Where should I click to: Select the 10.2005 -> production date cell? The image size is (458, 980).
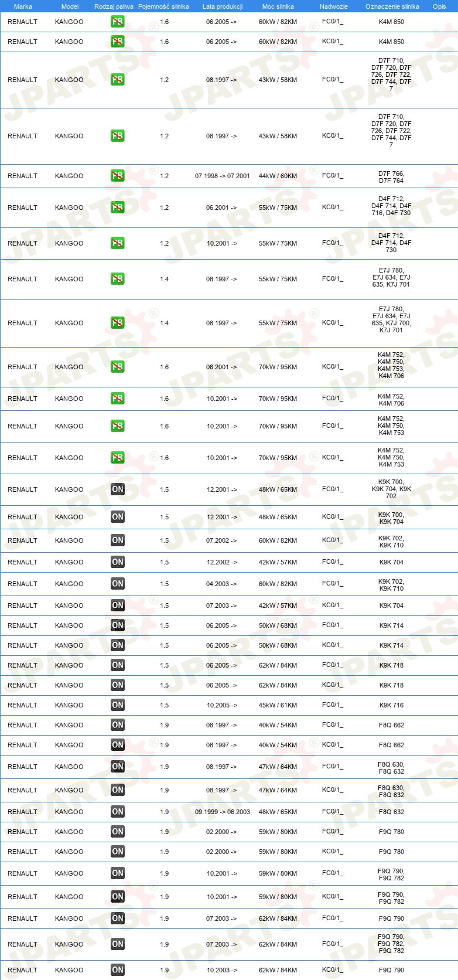[x=222, y=705]
